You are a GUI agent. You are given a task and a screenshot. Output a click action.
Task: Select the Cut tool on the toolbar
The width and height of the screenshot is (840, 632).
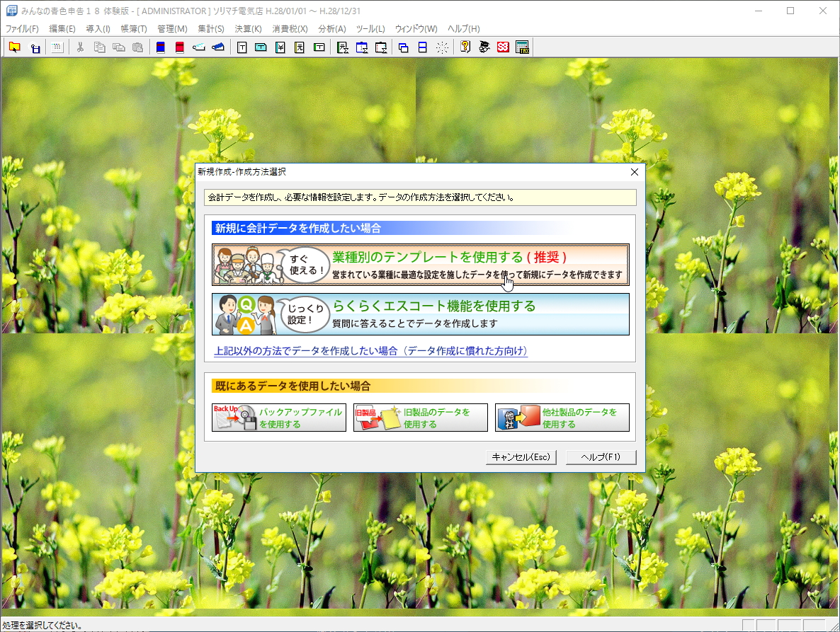80,47
